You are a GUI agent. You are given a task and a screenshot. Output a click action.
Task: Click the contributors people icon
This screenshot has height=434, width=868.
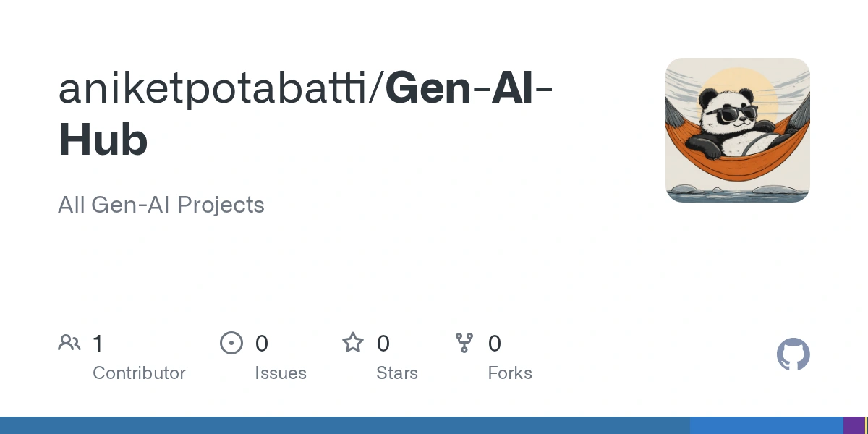(69, 343)
